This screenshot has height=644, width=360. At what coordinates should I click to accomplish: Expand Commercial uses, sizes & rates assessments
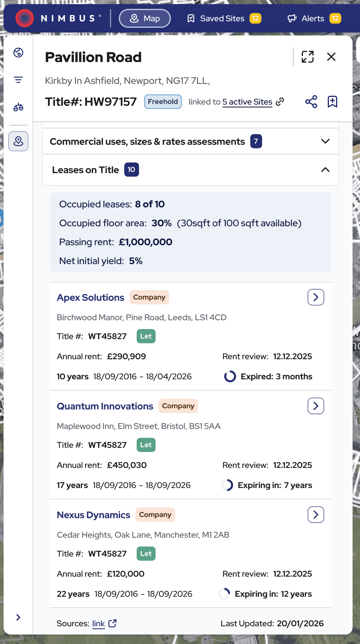191,141
